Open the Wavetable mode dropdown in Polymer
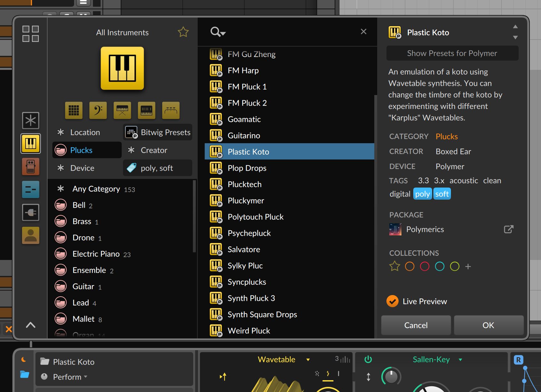This screenshot has width=541, height=392. [x=308, y=359]
